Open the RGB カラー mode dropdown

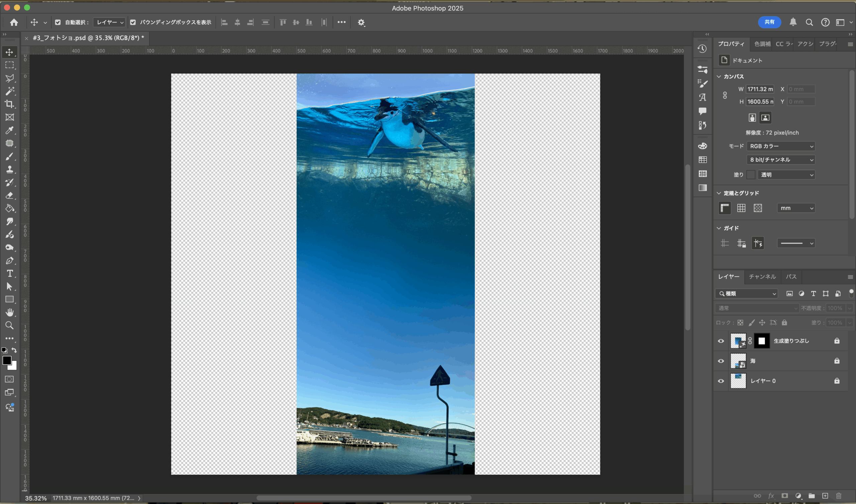pos(780,146)
